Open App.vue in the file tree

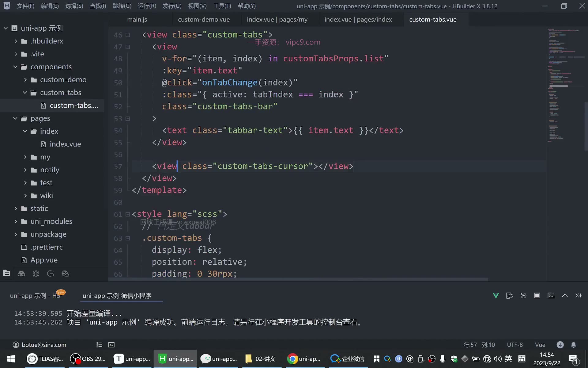[44, 260]
